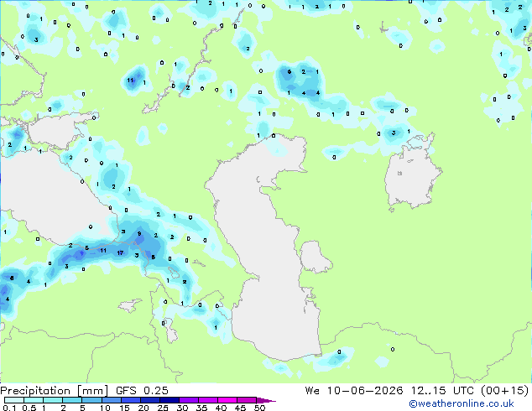Click the 0.1 to 0.5 mm legend swatch
Image resolution: width=532 pixels, height=411 pixels.
14,400
